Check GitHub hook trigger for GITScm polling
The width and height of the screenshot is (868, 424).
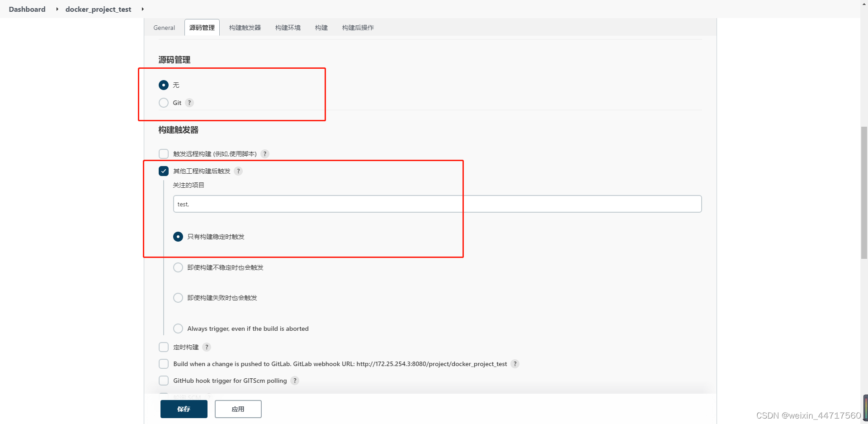pos(164,381)
